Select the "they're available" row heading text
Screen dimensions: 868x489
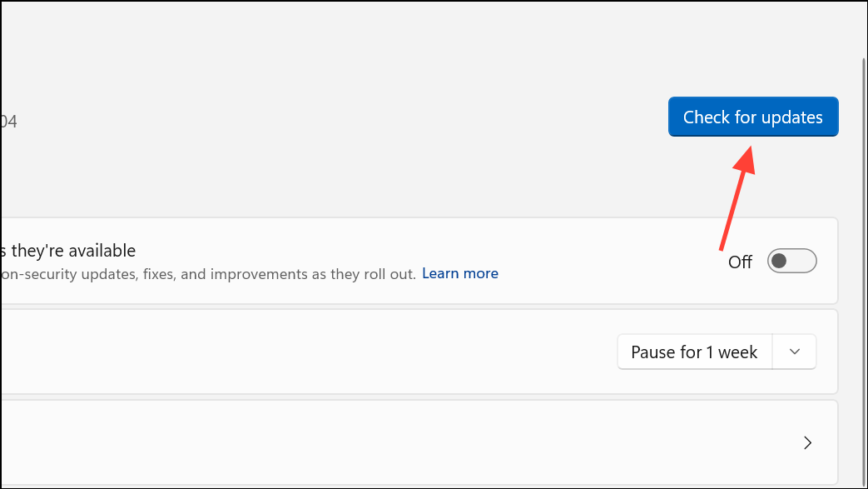(68, 250)
